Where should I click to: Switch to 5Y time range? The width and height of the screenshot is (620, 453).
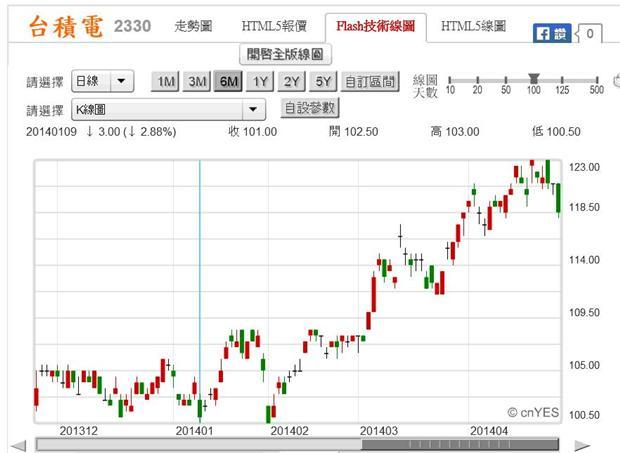[323, 81]
